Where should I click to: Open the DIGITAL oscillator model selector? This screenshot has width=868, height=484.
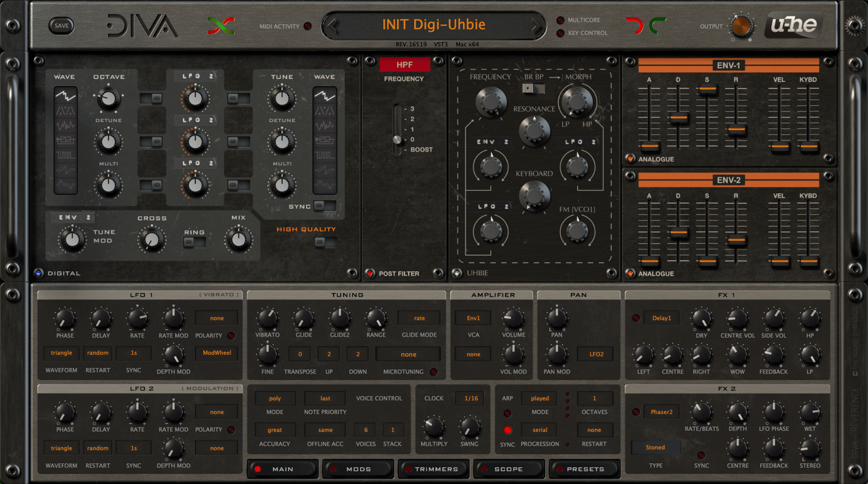point(39,273)
